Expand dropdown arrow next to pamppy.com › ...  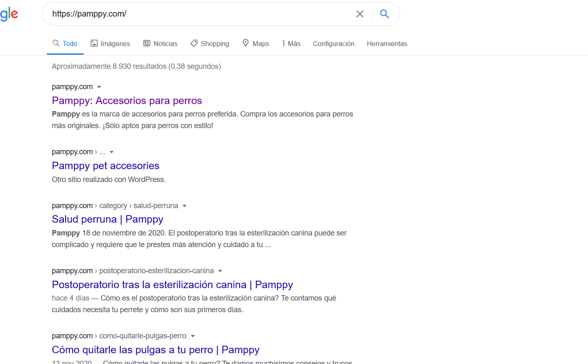coord(112,152)
